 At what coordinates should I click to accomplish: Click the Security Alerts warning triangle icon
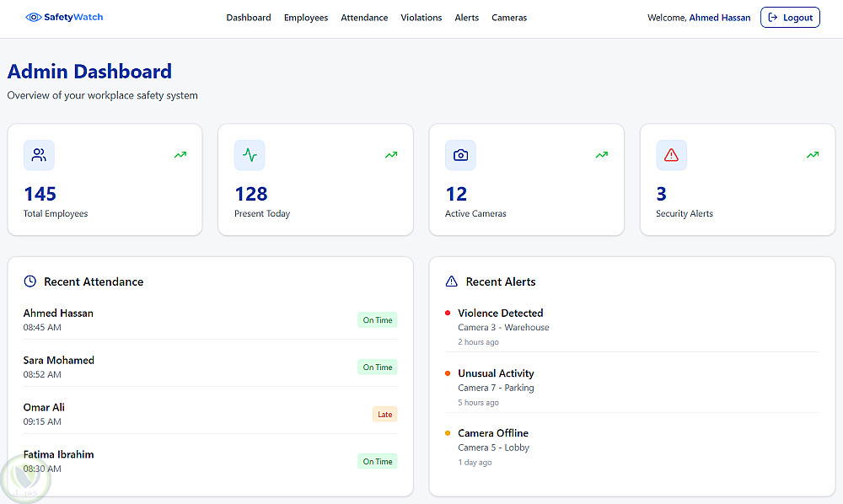pos(671,155)
